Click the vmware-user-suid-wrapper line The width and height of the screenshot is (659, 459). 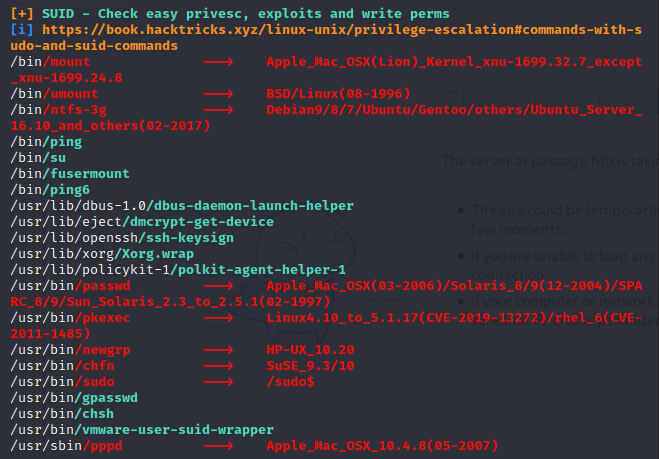point(142,430)
